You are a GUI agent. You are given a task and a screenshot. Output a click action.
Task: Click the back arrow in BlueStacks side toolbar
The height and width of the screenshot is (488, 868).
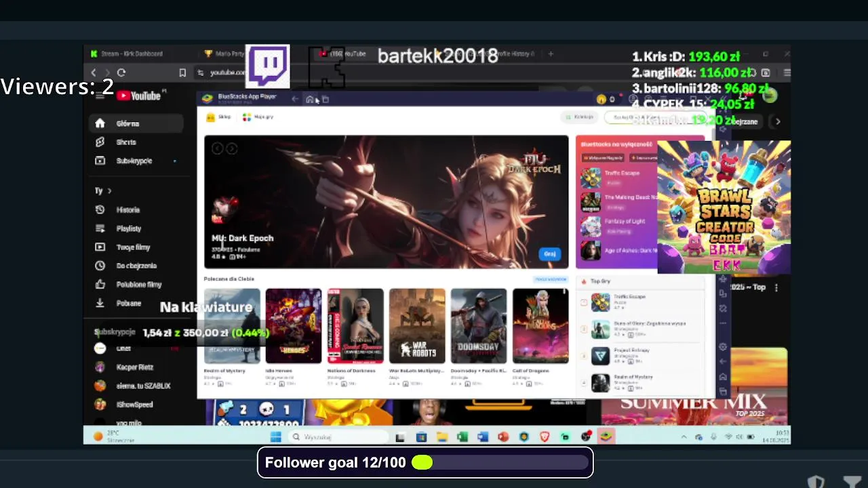tap(723, 362)
